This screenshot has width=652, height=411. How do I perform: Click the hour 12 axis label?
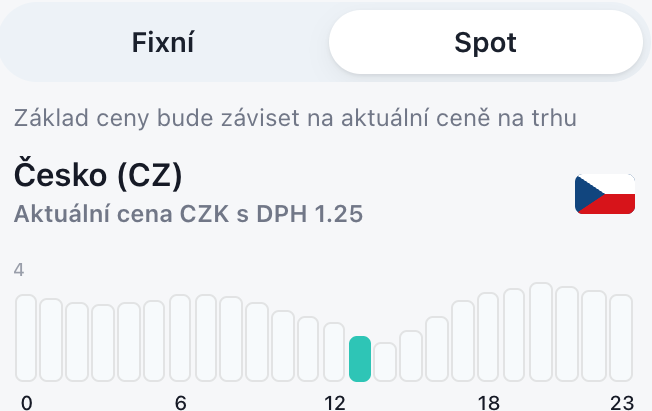pyautogui.click(x=334, y=402)
